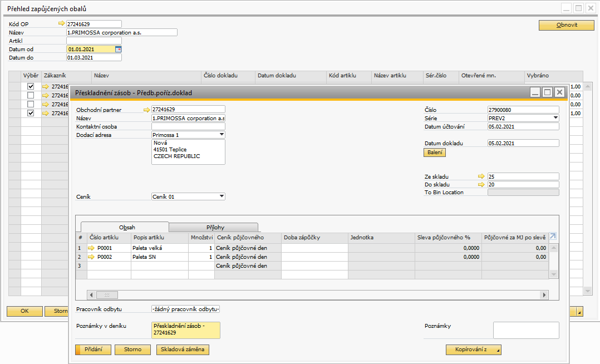Open the Obchodní partner link arrow
The width and height of the screenshot is (600, 364).
tap(147, 110)
